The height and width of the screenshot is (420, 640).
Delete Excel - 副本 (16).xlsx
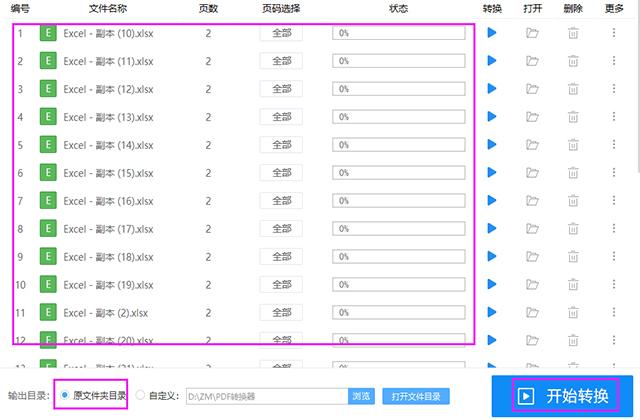tap(573, 200)
